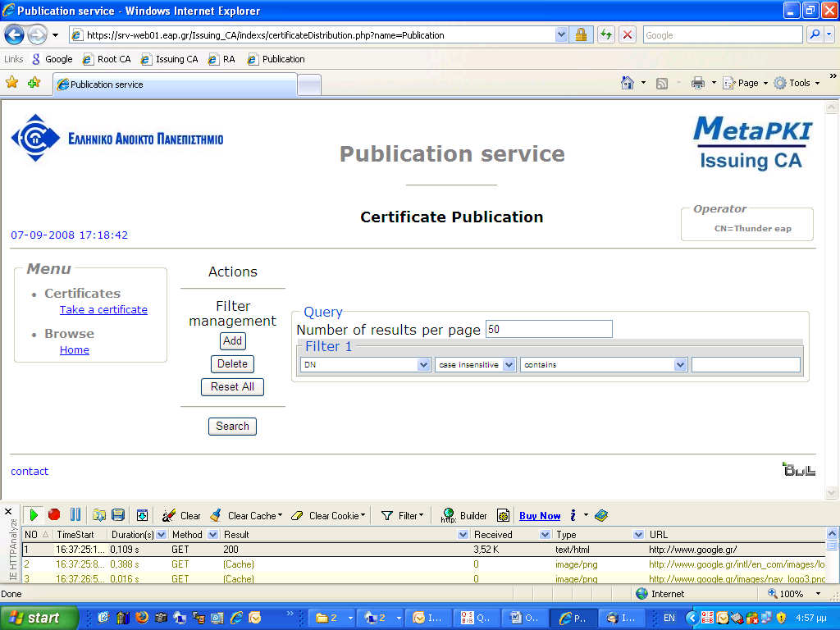This screenshot has height=630, width=840.
Task: Follow the Take a certificate link
Action: coord(103,309)
